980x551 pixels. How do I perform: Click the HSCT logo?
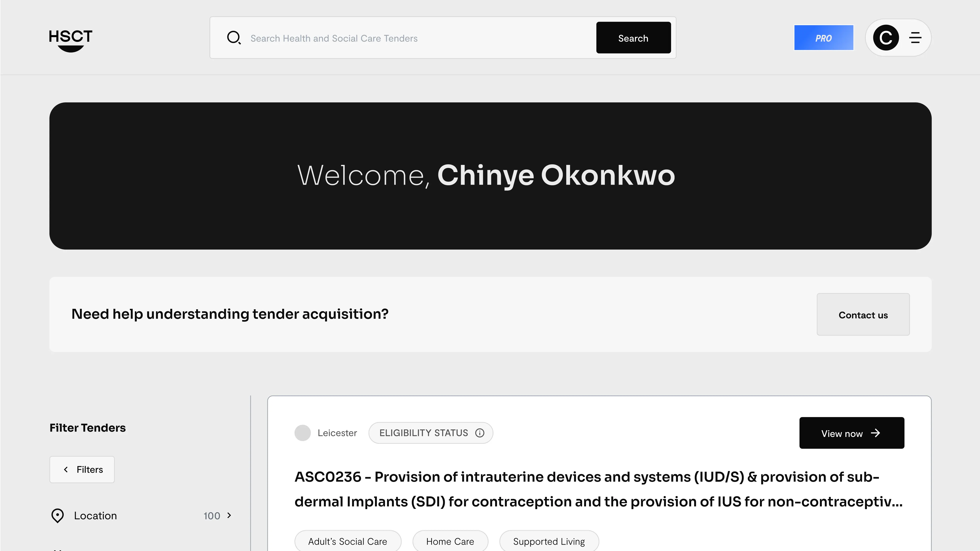pos(71,40)
